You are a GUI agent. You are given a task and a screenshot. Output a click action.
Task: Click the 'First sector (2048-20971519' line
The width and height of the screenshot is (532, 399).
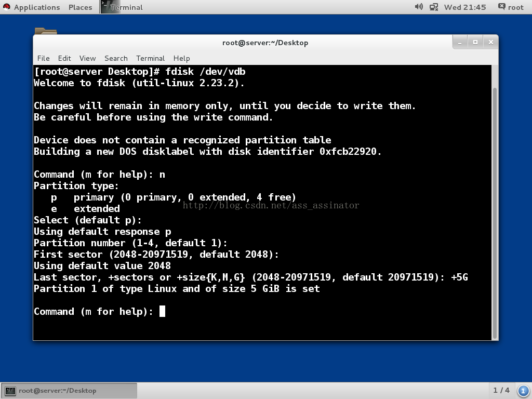[x=156, y=255]
